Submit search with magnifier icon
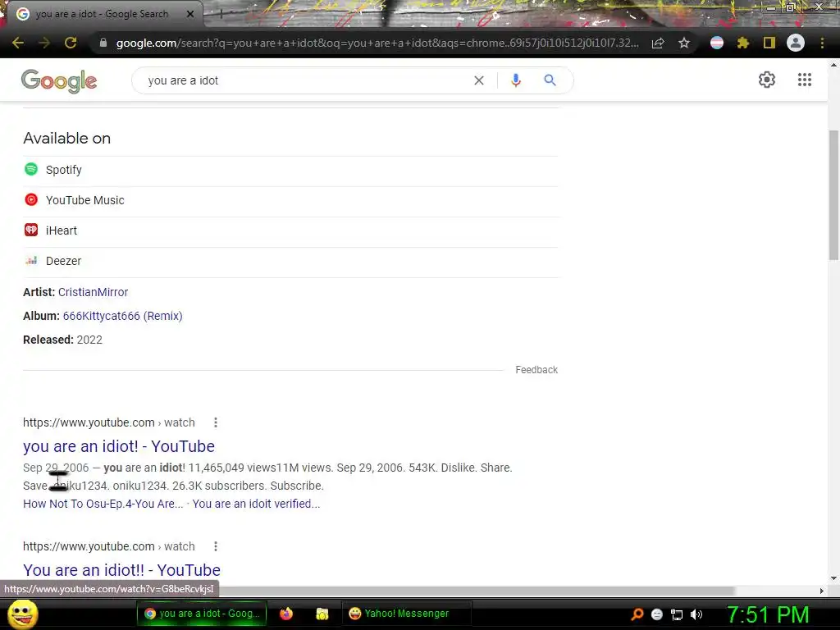The height and width of the screenshot is (630, 840). point(550,80)
